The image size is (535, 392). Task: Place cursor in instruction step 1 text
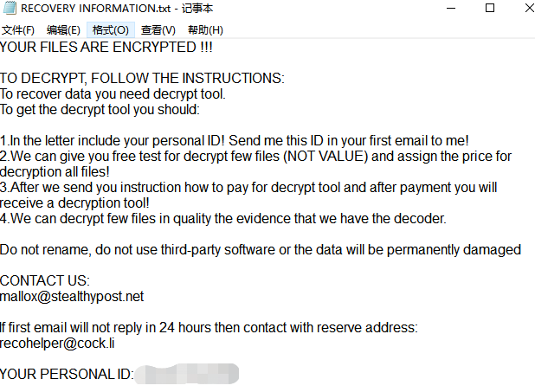click(234, 141)
